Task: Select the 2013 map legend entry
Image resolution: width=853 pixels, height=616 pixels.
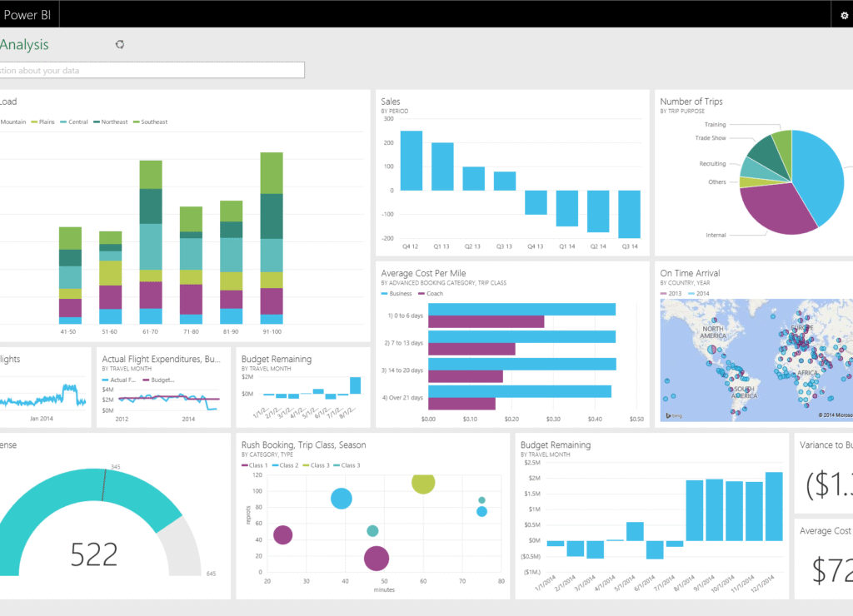Action: [x=671, y=294]
